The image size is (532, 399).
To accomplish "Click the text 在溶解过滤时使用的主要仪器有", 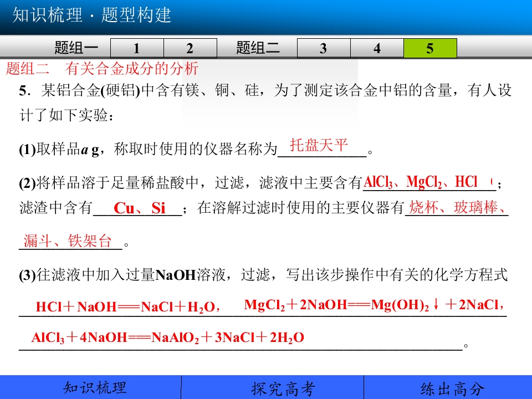I will tap(300, 208).
